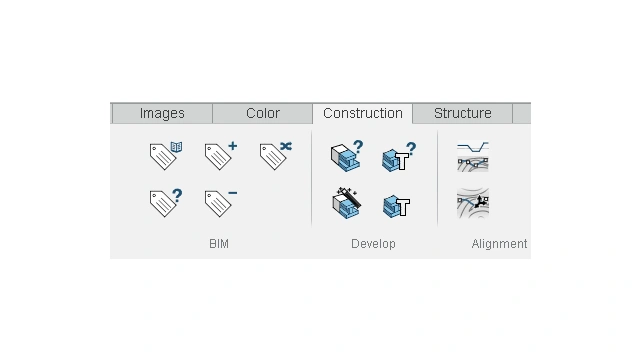
Task: Select the Construction tab
Action: click(363, 113)
